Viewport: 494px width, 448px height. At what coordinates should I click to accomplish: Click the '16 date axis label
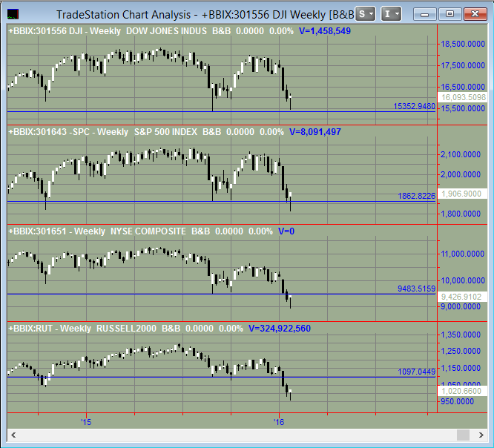pos(279,422)
